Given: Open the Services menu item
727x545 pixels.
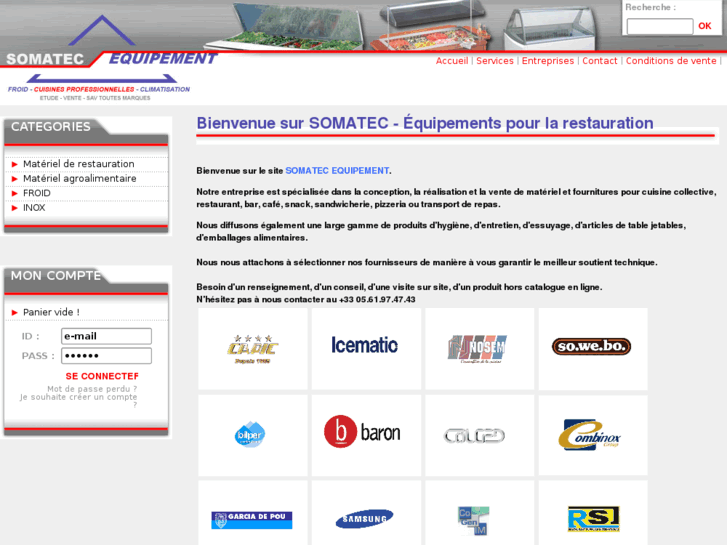Looking at the screenshot, I should coord(495,61).
